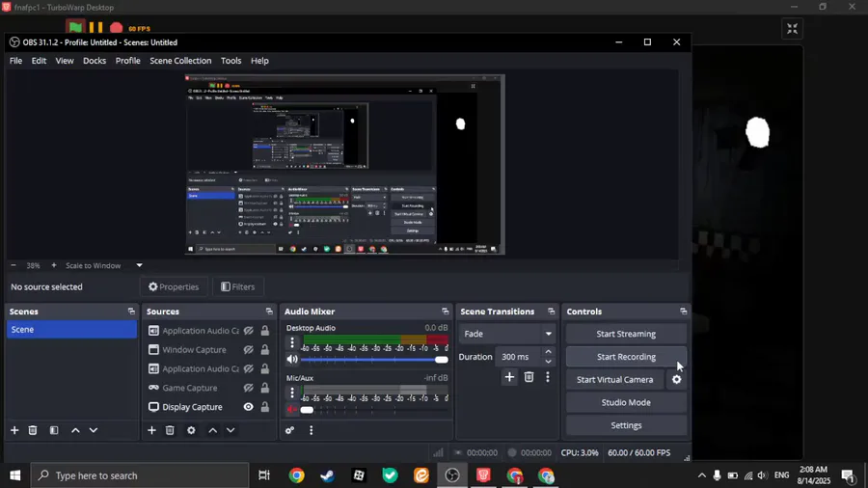Move source down in Sources dock
The image size is (868, 488).
[231, 430]
